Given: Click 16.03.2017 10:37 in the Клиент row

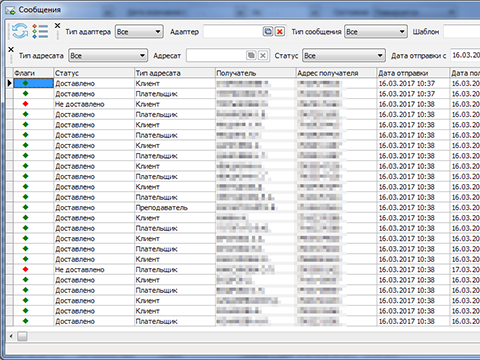Looking at the screenshot, I should pos(413,83).
